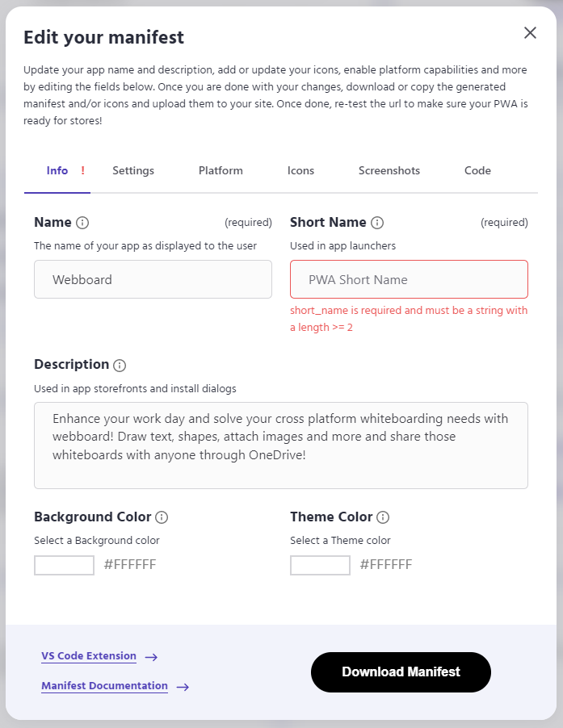Click the Theme Color #FFFFFF hex value
The image size is (563, 728).
tap(386, 565)
